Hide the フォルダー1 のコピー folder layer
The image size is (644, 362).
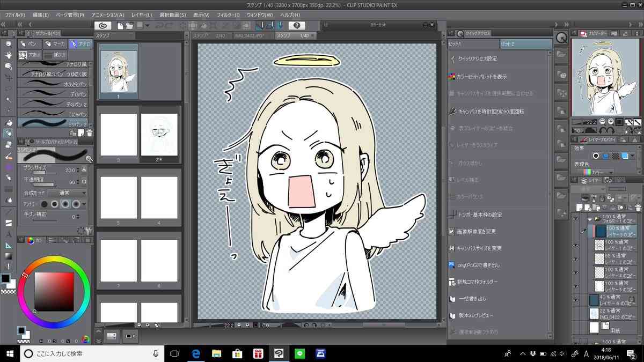(575, 219)
